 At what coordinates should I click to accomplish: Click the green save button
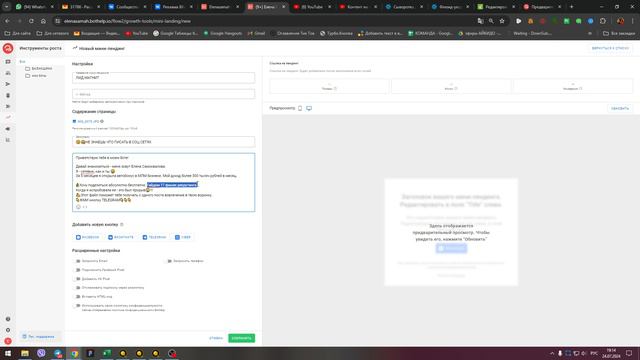point(241,338)
